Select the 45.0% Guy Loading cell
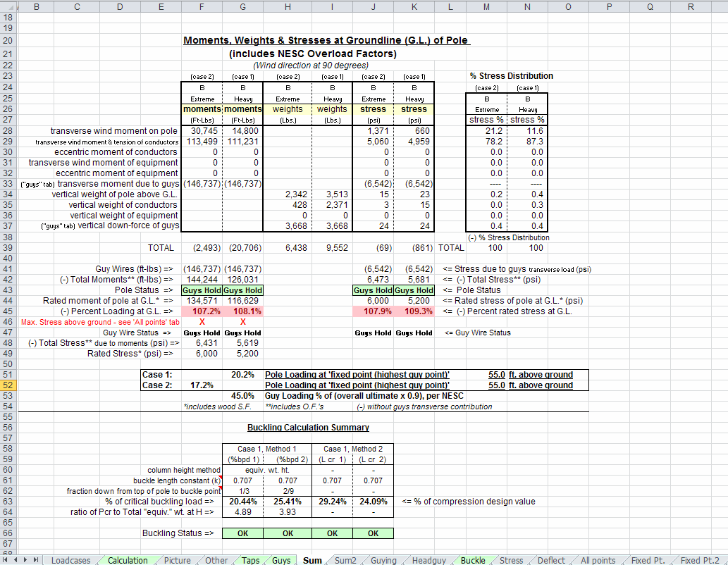The image size is (728, 565). [242, 396]
